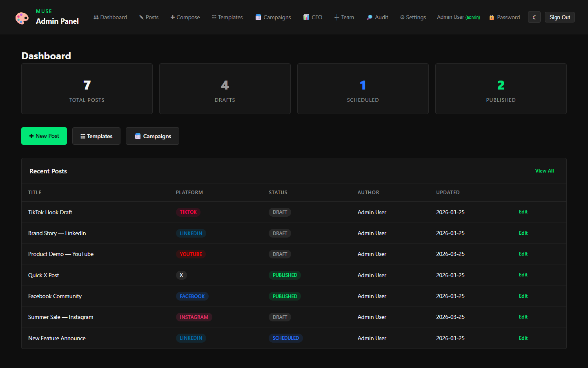
Task: Open Templates via its quick-action button
Action: coord(96,136)
